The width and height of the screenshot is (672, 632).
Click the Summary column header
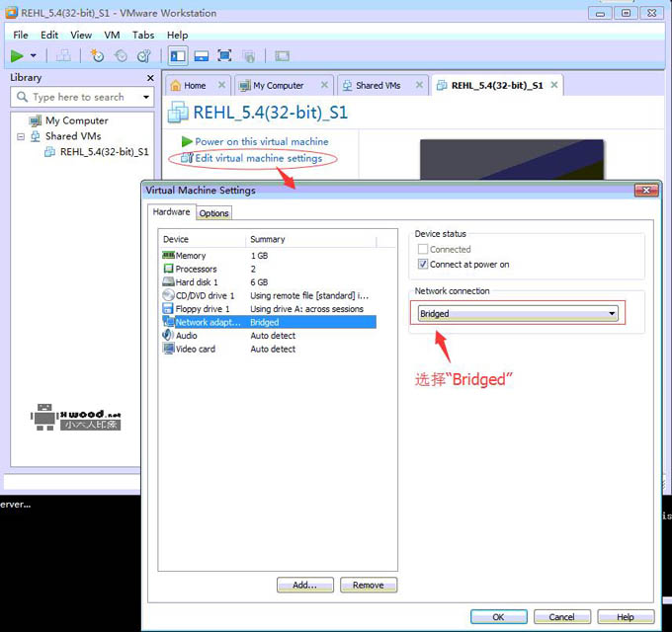(x=311, y=239)
